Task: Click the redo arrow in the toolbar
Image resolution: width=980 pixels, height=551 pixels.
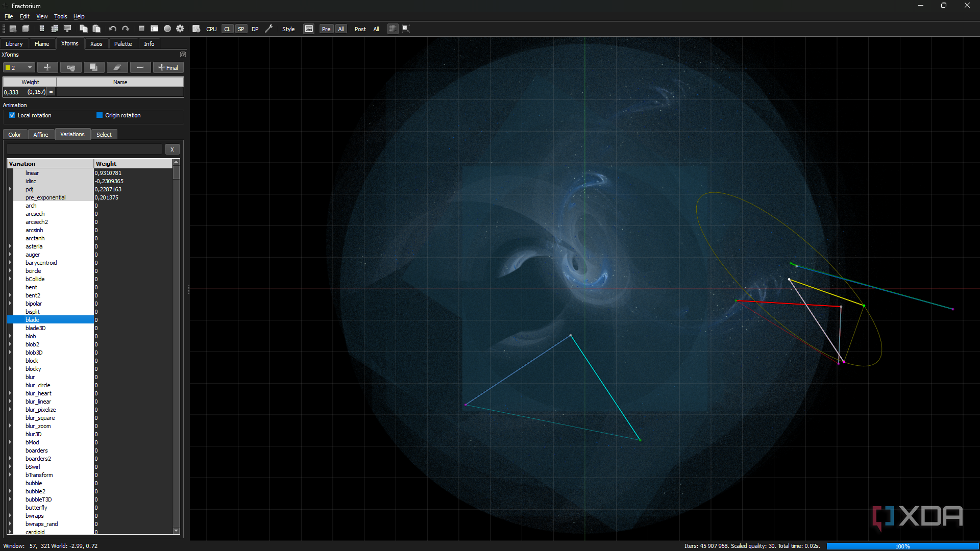Action: (x=126, y=29)
